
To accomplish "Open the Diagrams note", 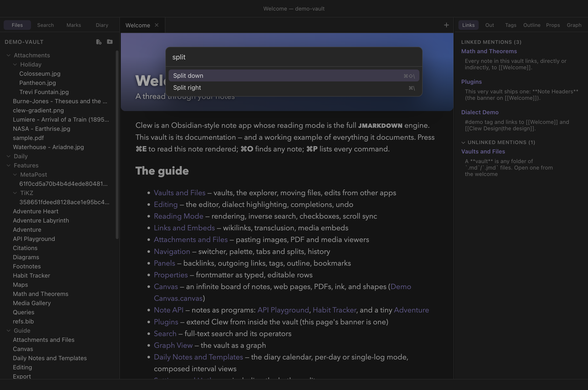I will click(x=26, y=257).
